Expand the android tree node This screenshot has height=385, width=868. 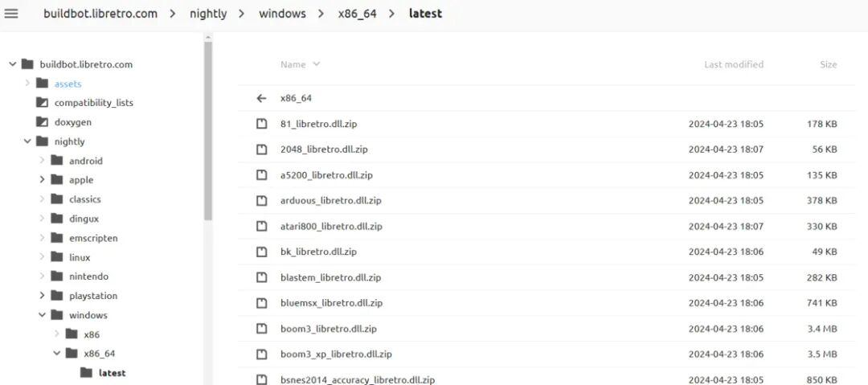coord(42,161)
